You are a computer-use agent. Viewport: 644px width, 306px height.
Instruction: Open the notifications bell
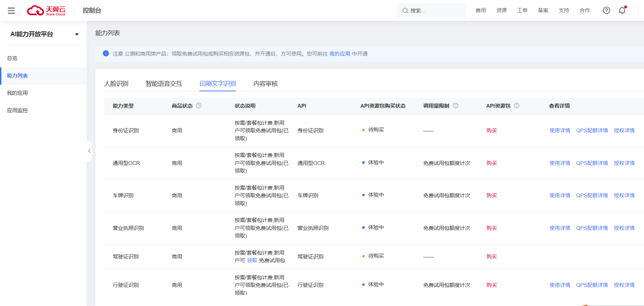pos(622,10)
